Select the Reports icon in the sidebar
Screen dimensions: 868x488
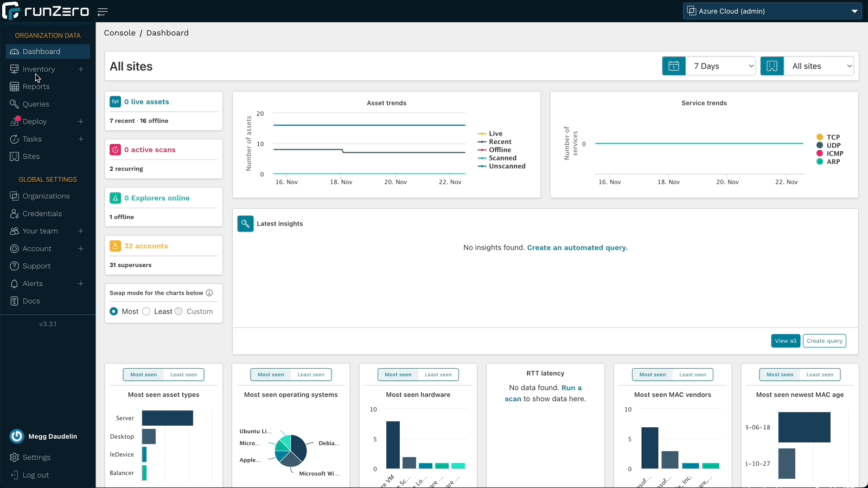(x=14, y=86)
